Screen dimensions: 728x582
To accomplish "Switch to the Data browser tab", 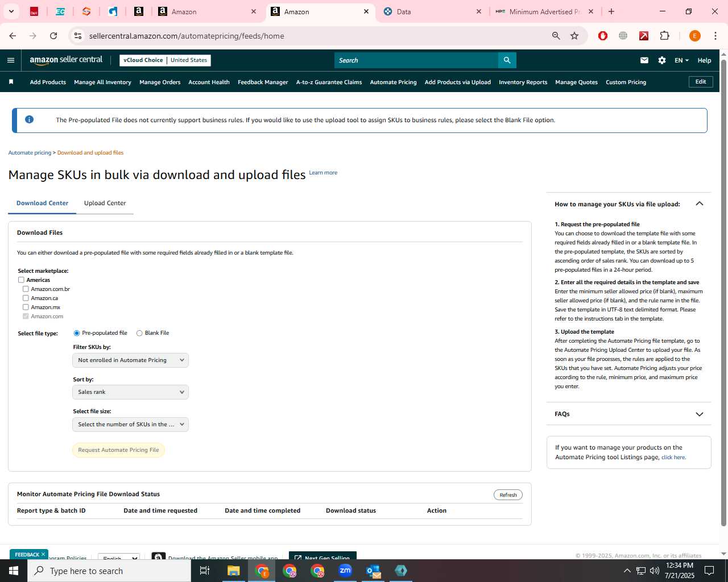I will 432,11.
